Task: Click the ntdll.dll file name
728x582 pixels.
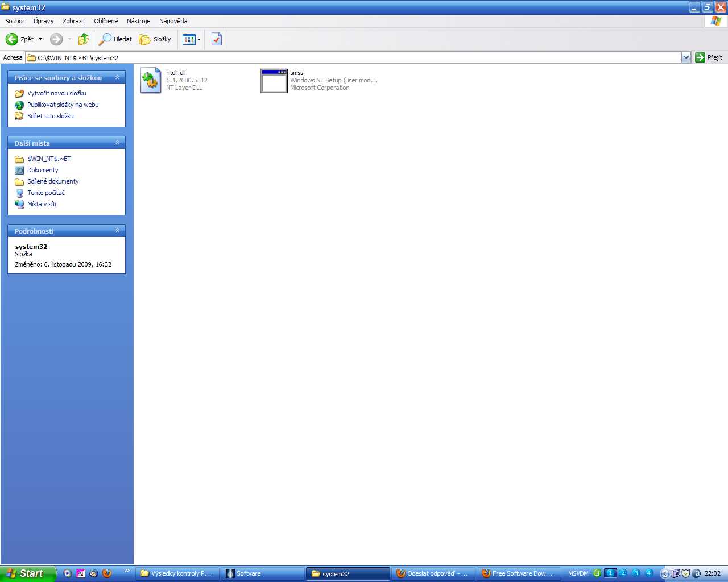Action: coord(176,73)
